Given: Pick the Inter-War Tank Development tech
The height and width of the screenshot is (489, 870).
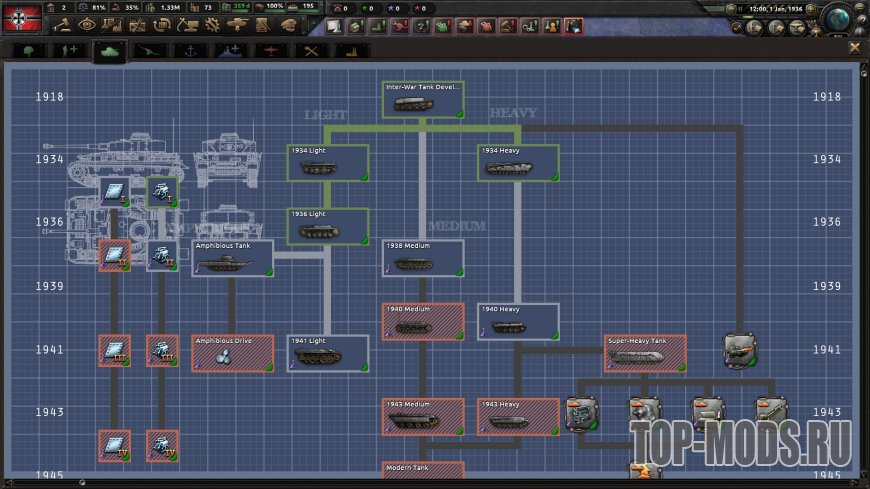Looking at the screenshot, I should [x=423, y=100].
